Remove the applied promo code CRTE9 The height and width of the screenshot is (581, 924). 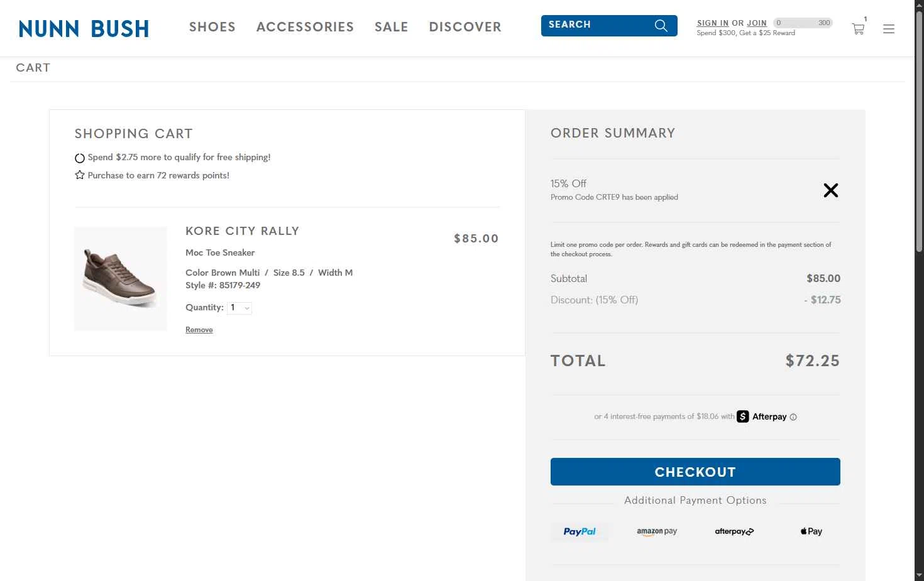831,190
